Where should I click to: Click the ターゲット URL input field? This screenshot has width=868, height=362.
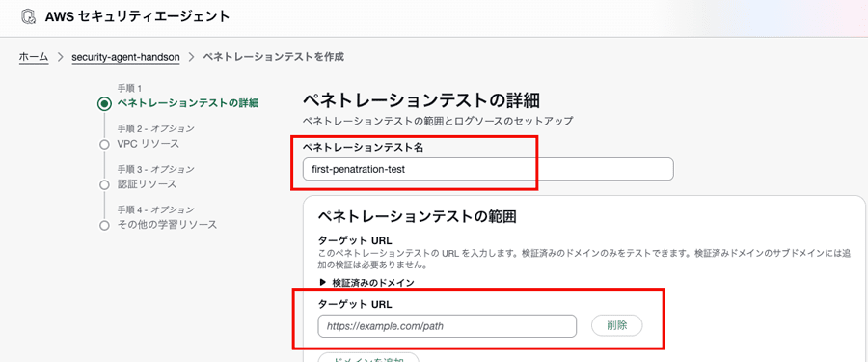pyautogui.click(x=448, y=326)
